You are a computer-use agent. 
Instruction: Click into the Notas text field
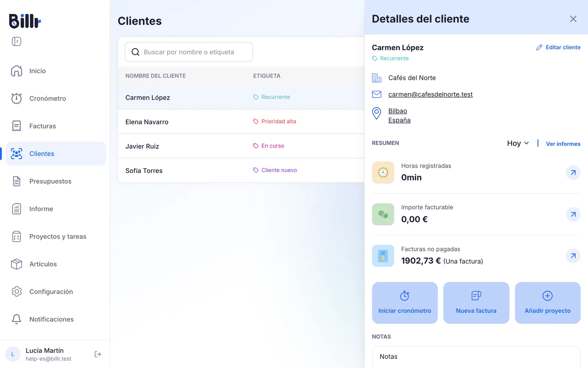(476, 357)
